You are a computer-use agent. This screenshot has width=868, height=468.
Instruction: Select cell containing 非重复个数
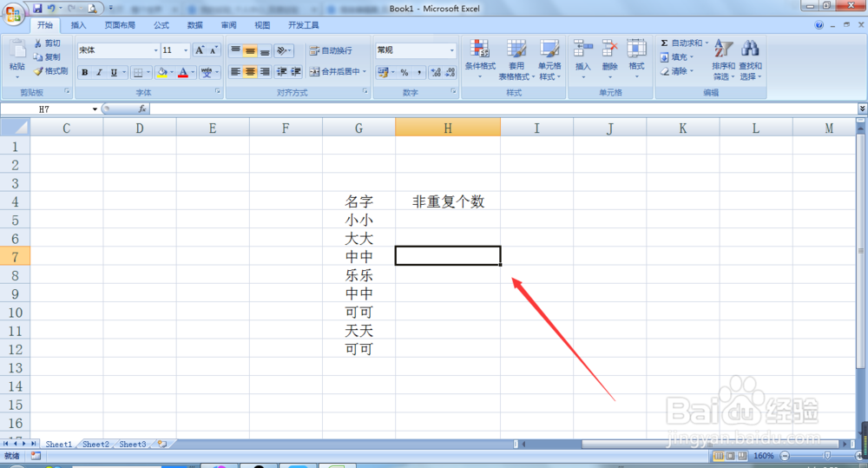tap(448, 201)
